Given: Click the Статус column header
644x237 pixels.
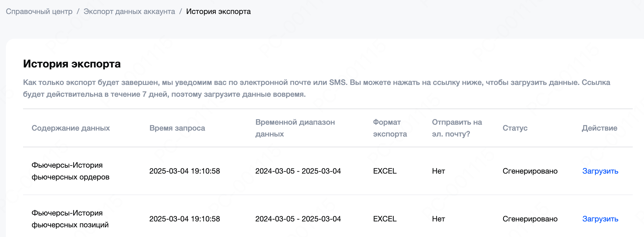Looking at the screenshot, I should pos(515,128).
